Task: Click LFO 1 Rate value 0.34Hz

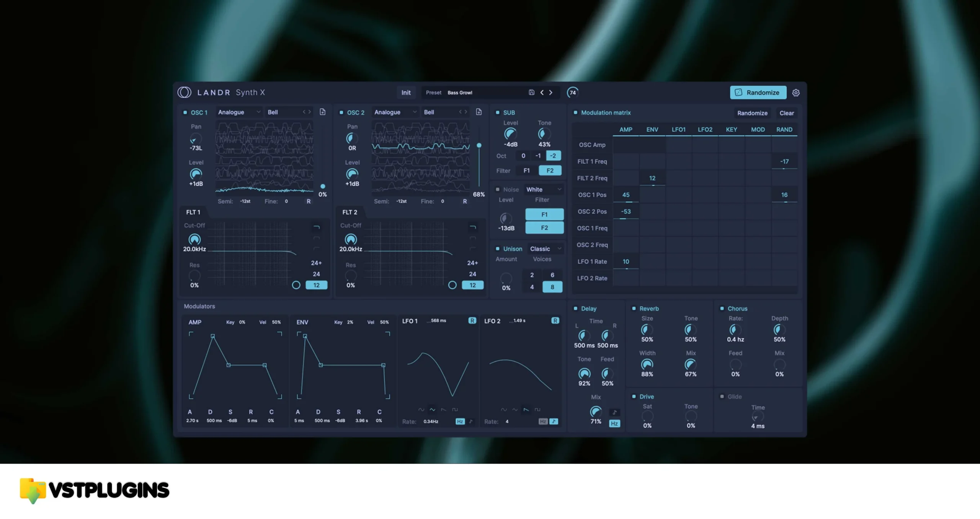Action: coord(431,421)
